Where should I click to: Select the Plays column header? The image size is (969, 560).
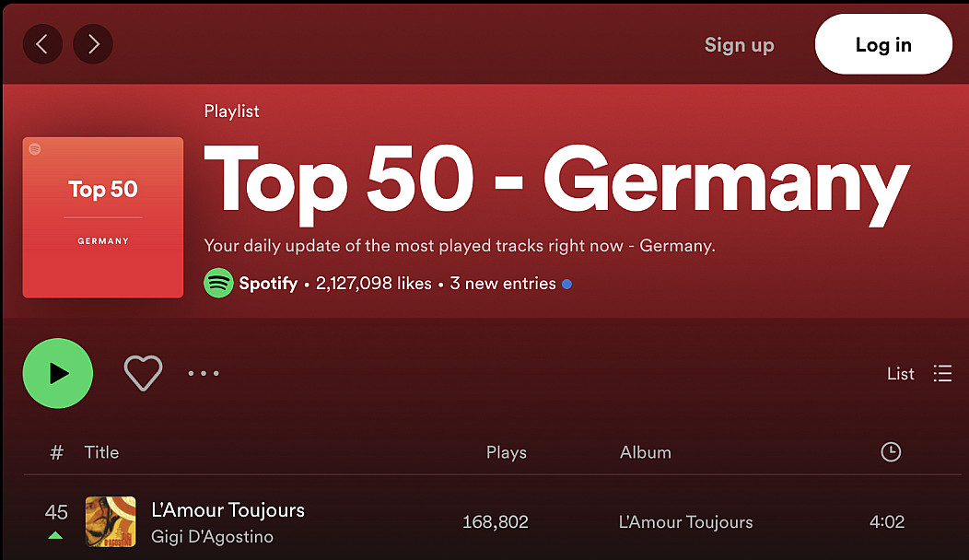506,452
